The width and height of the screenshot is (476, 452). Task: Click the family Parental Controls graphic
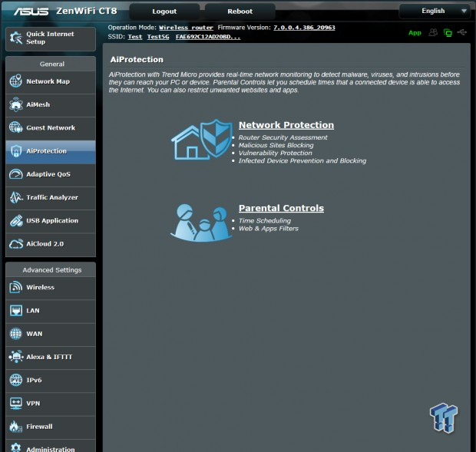point(200,223)
